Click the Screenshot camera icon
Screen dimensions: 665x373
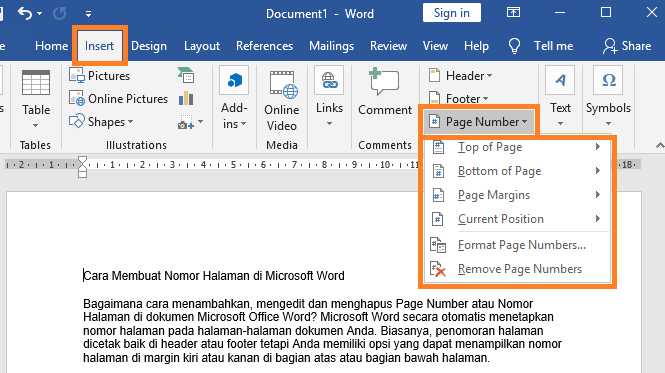tap(186, 122)
